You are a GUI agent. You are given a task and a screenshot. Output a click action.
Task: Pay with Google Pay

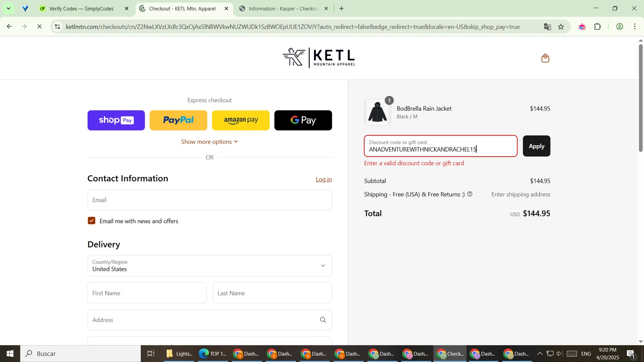click(x=303, y=120)
